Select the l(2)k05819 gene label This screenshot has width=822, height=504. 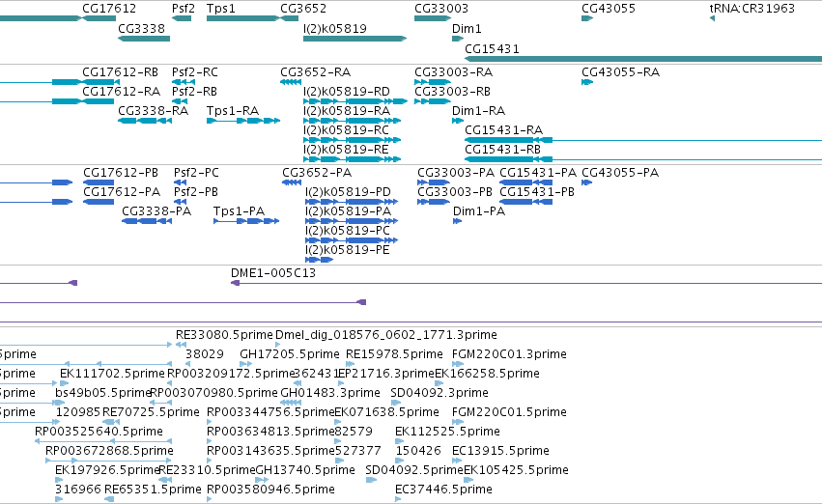pyautogui.click(x=335, y=28)
